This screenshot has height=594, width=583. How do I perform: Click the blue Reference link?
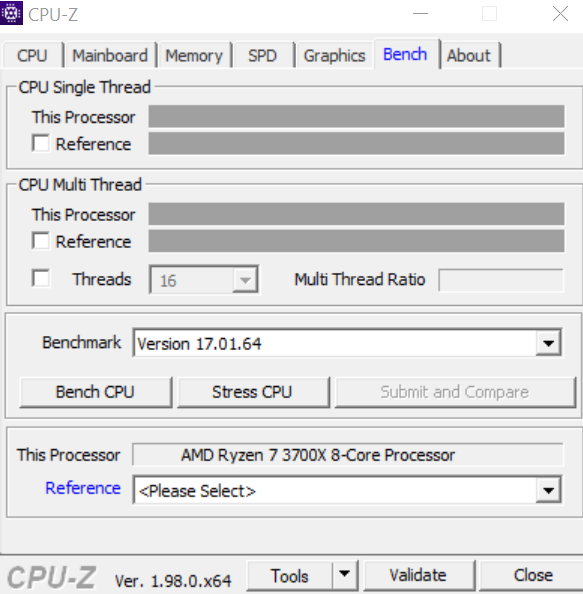tap(83, 488)
